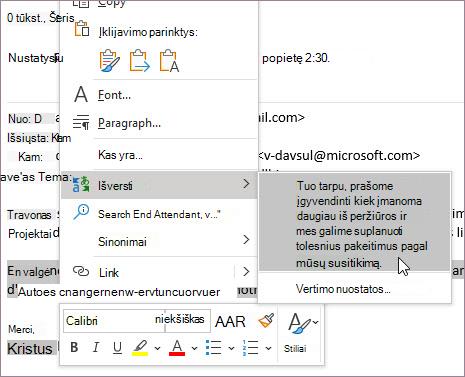Screen dimensions: 465x377
Task: Select the Kas yra... menu item
Action: pos(159,155)
